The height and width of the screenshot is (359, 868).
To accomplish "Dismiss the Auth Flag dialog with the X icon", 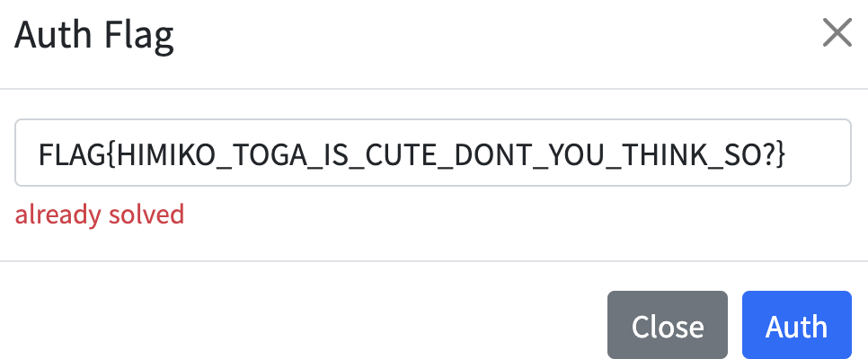I will click(837, 33).
